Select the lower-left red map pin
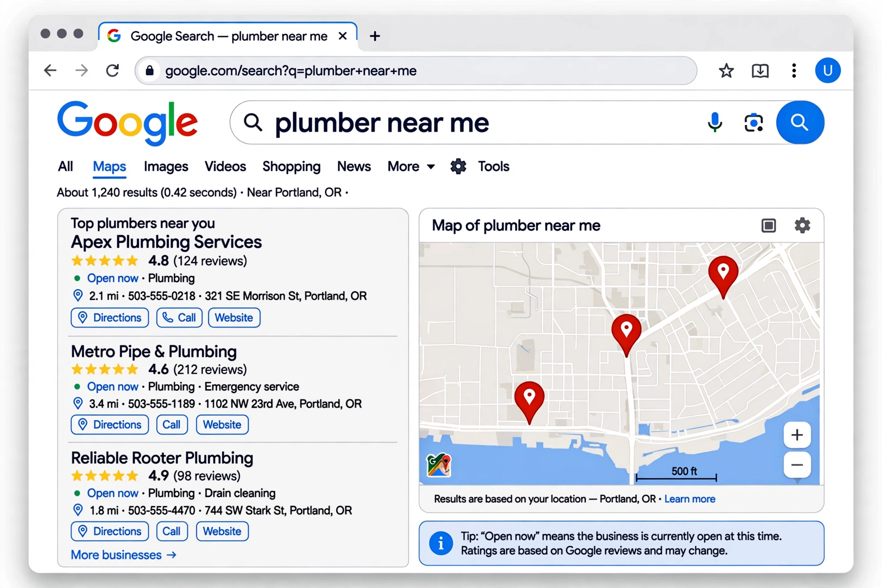 529,402
